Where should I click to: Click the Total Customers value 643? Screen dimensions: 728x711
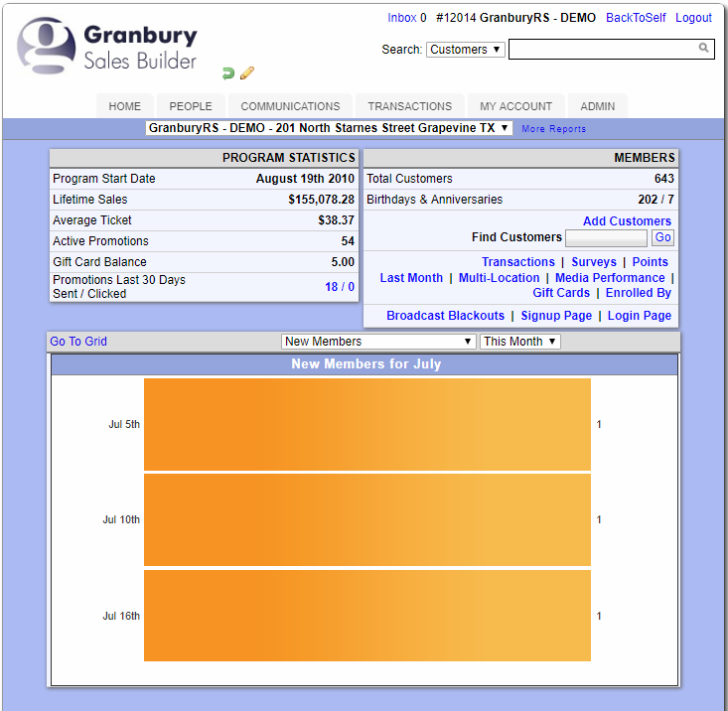[663, 179]
